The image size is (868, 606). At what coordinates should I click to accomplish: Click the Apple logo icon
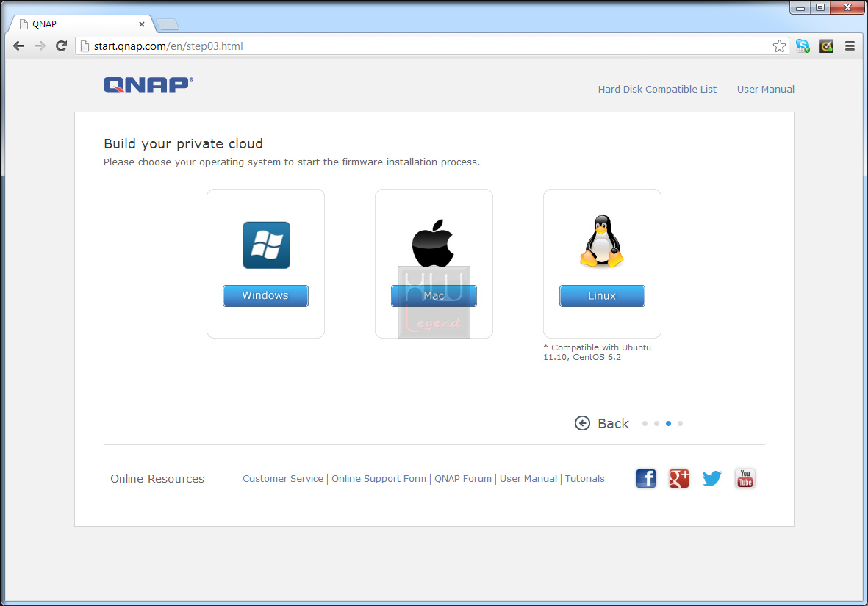click(433, 244)
